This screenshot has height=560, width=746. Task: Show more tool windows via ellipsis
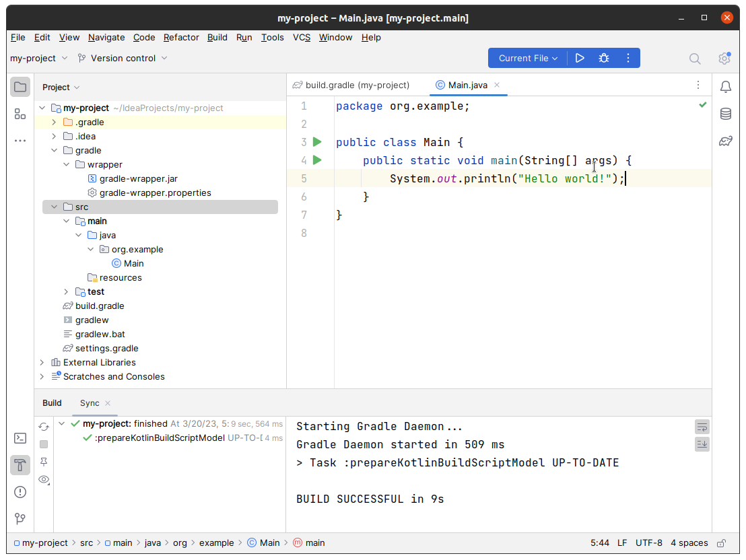click(20, 141)
